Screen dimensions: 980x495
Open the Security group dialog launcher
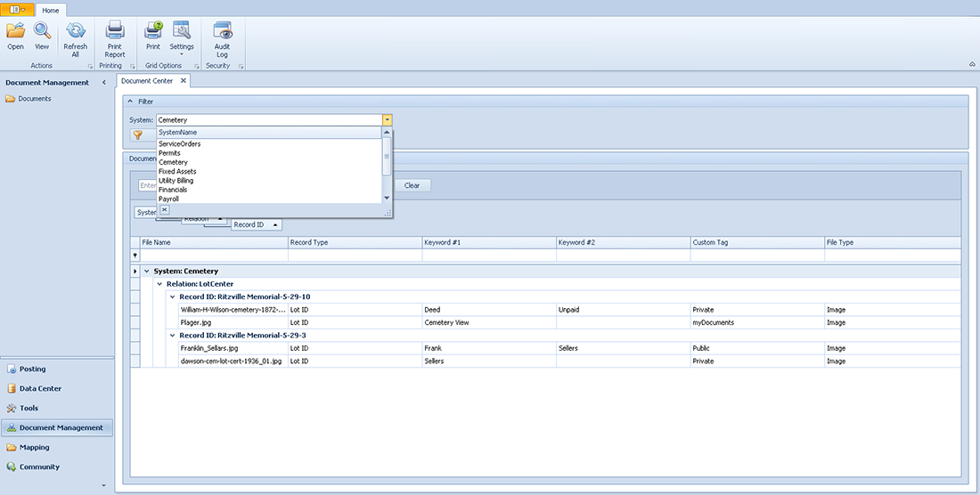click(241, 66)
